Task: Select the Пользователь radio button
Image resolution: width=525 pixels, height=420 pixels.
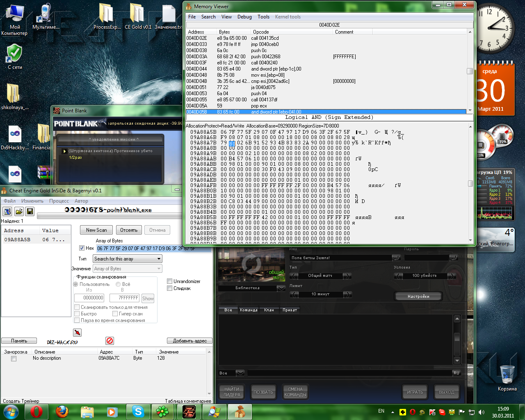Action: 75,284
